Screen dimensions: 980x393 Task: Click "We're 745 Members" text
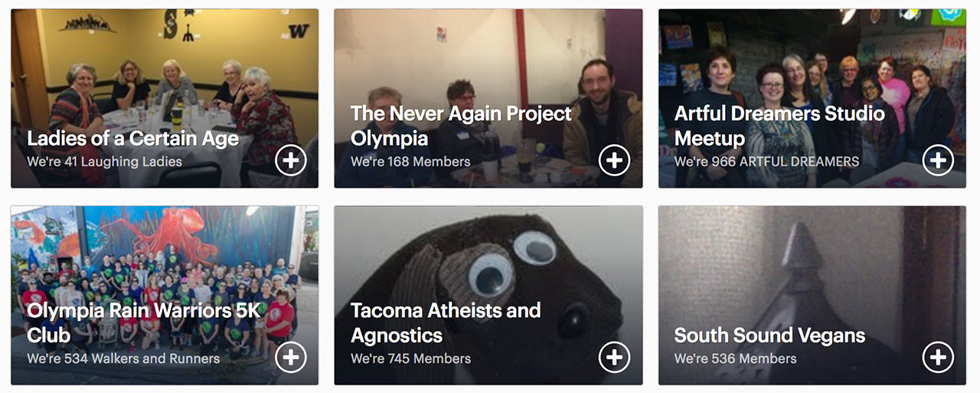(410, 359)
